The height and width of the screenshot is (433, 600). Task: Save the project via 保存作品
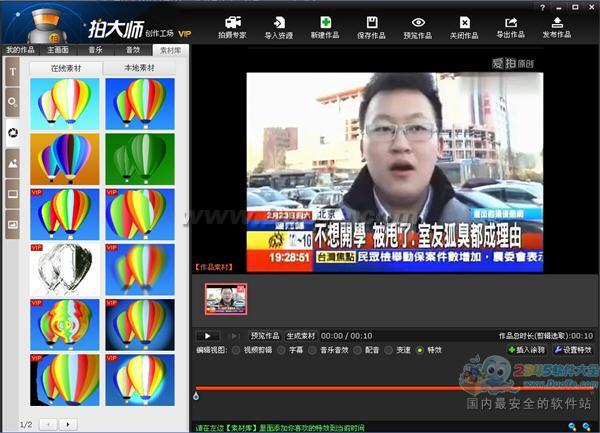(372, 27)
